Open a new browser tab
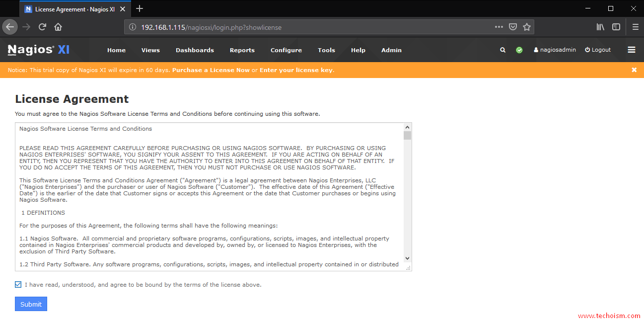Viewport: 644px width, 322px height. click(x=140, y=8)
